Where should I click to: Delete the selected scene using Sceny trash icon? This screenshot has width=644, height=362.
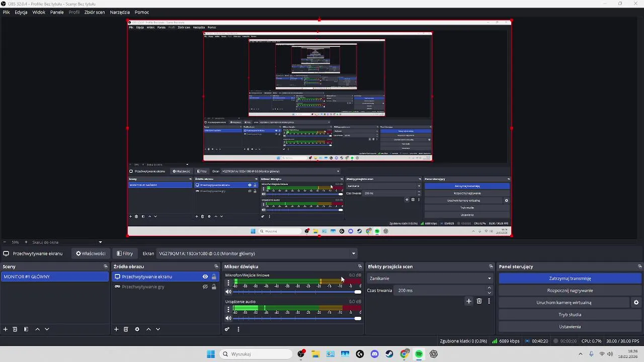coord(15,329)
